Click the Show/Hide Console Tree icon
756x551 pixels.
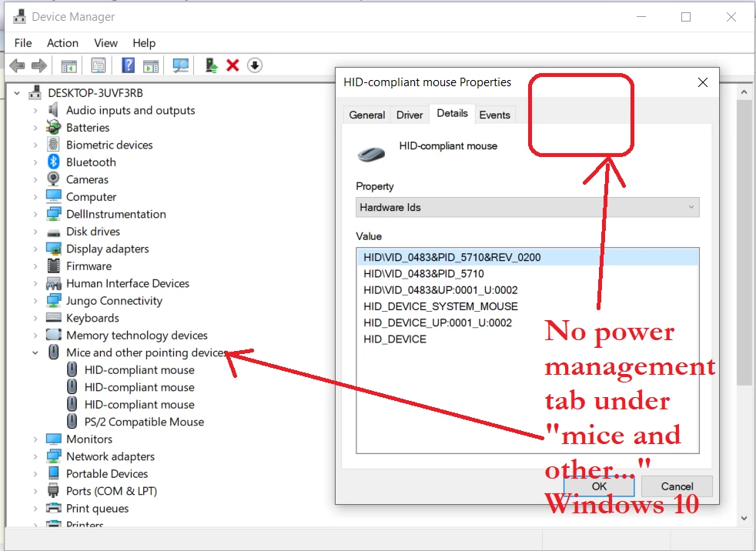69,65
